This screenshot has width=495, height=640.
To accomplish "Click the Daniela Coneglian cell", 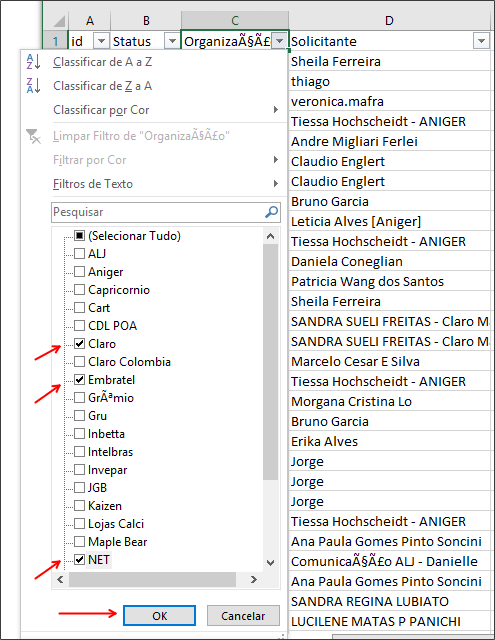I will click(x=389, y=261).
